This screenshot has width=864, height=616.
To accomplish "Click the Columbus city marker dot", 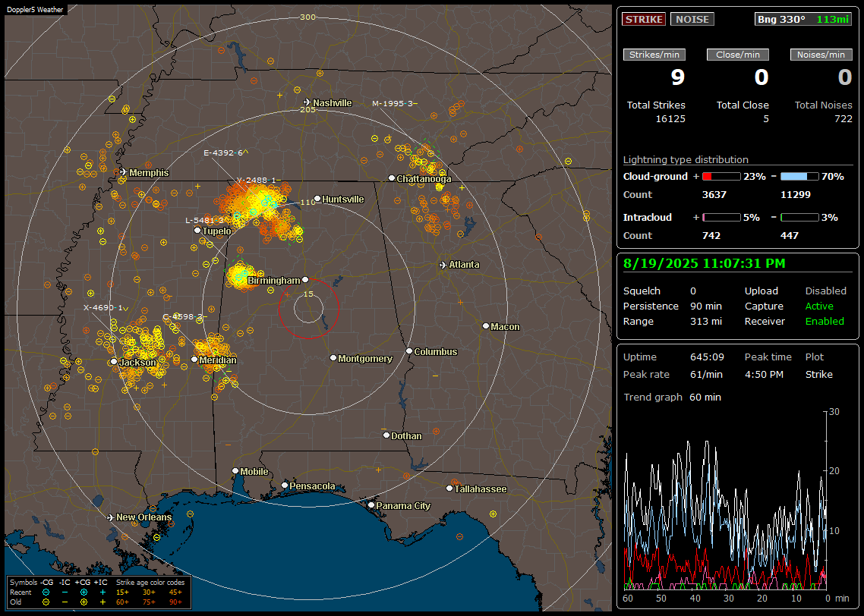I will click(409, 350).
